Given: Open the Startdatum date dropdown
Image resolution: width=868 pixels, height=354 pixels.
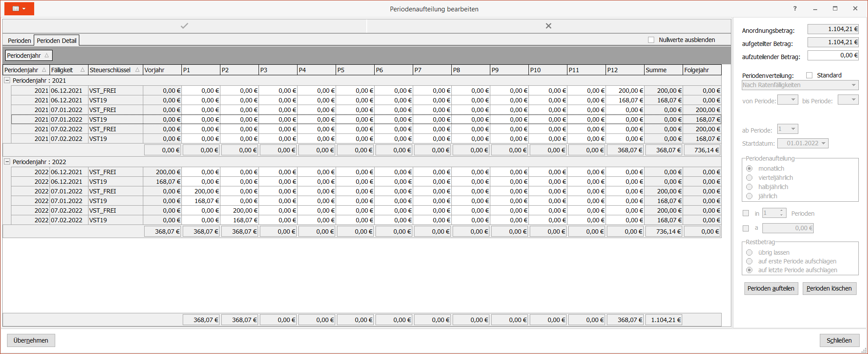Looking at the screenshot, I should (x=803, y=144).
